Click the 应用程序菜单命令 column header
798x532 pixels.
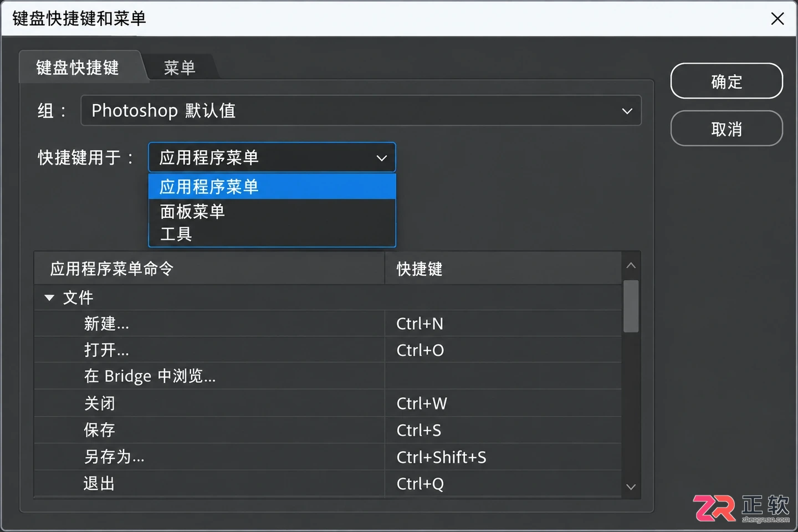(209, 269)
